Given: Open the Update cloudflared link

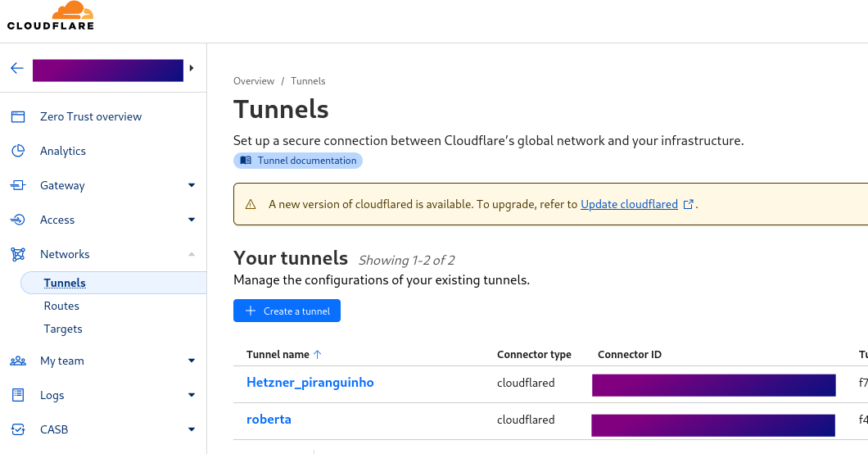Looking at the screenshot, I should (630, 204).
